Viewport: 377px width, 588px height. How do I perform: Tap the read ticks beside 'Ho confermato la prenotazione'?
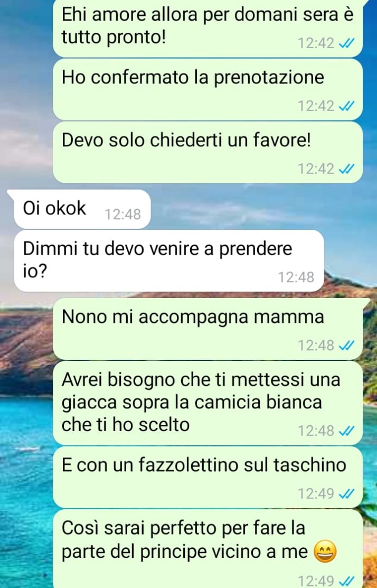pyautogui.click(x=346, y=107)
